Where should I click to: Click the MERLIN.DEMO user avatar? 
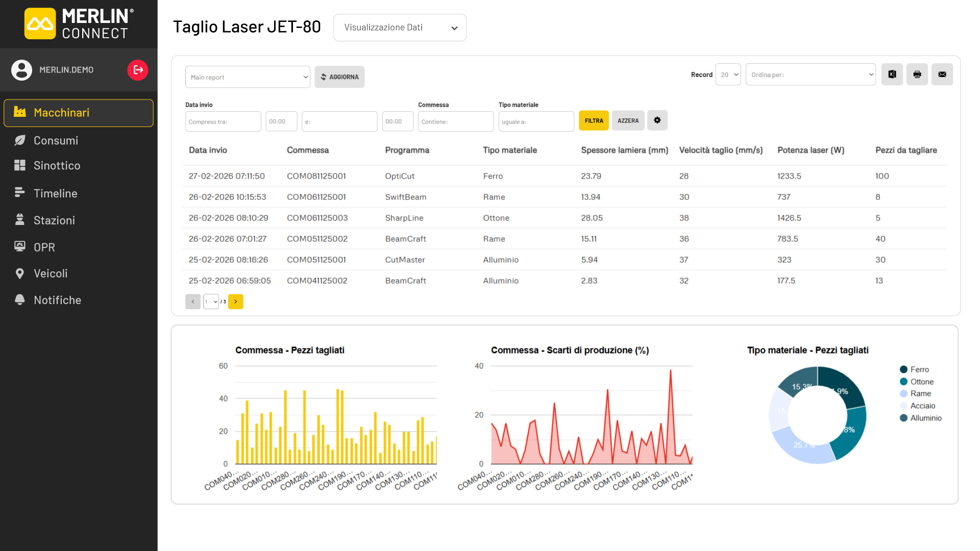[x=22, y=70]
